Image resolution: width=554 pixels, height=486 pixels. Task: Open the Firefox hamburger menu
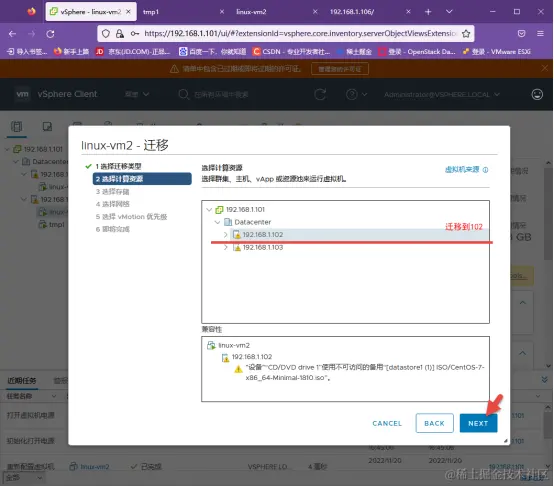[x=540, y=34]
